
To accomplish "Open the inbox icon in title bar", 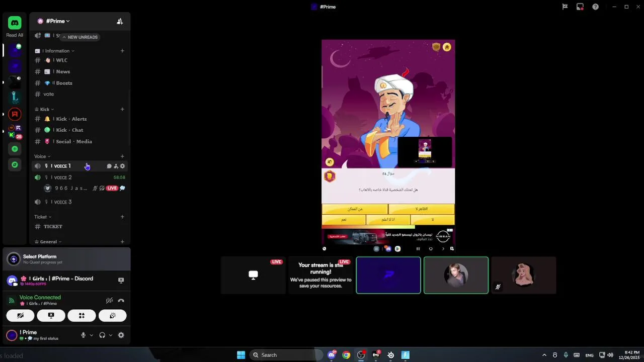I will 580,7.
